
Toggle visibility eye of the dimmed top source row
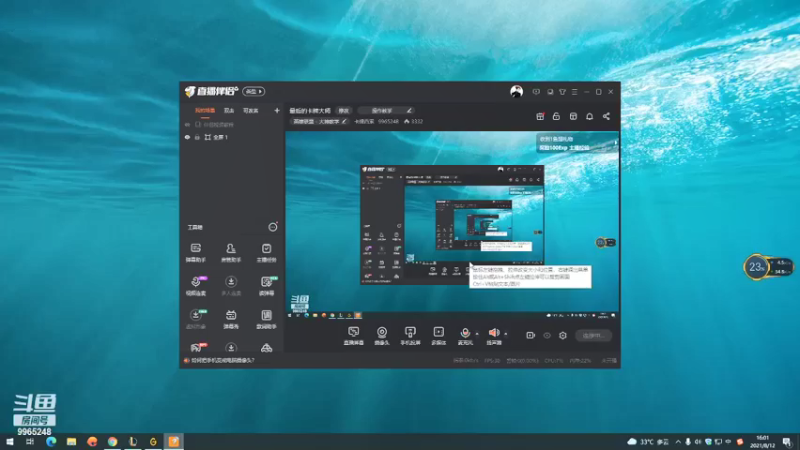coord(187,124)
